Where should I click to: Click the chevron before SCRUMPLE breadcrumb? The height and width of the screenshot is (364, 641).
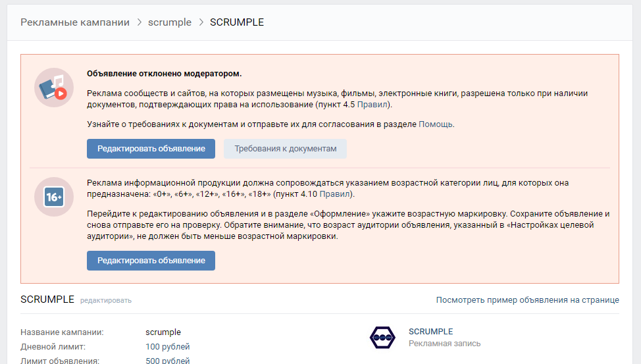tap(201, 22)
